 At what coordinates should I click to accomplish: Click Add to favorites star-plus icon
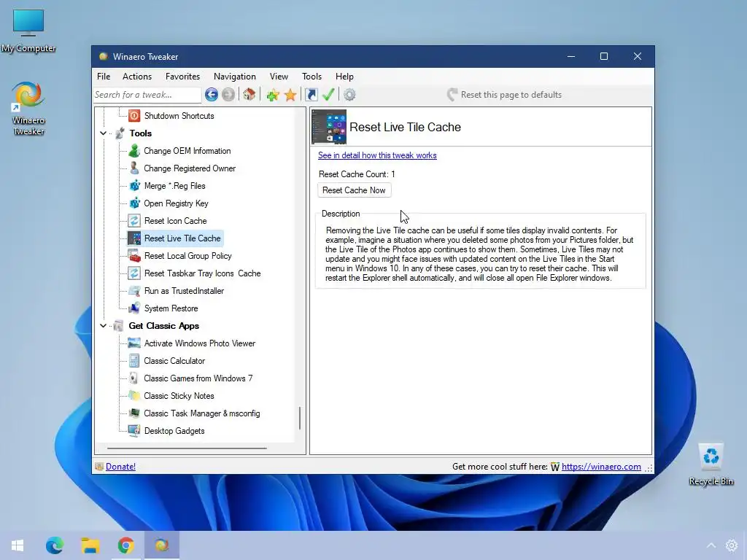[273, 95]
